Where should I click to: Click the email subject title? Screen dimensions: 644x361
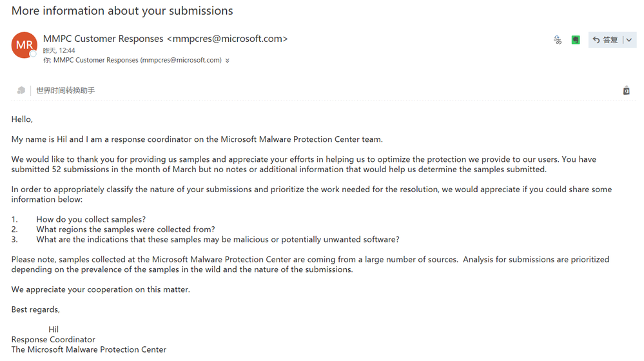122,11
